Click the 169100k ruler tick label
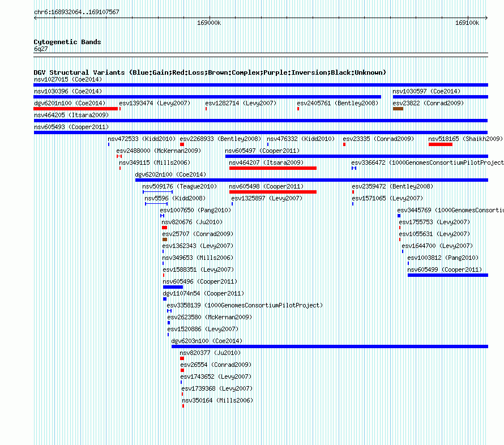The width and height of the screenshot is (504, 445). [x=467, y=23]
